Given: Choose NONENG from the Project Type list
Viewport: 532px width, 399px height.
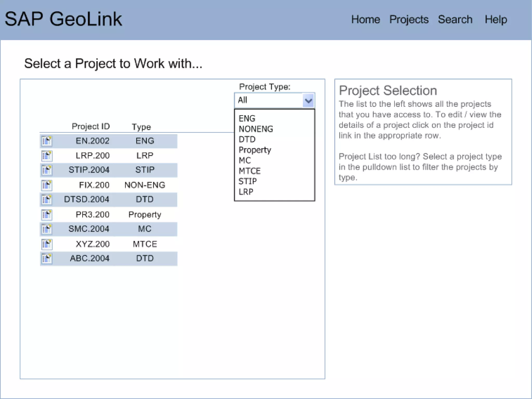Looking at the screenshot, I should coord(256,129).
